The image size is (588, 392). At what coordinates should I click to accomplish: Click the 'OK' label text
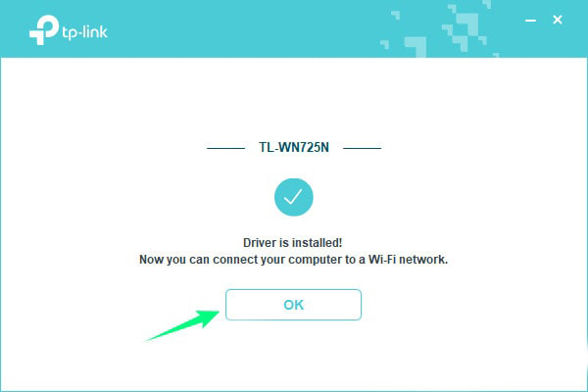[294, 305]
